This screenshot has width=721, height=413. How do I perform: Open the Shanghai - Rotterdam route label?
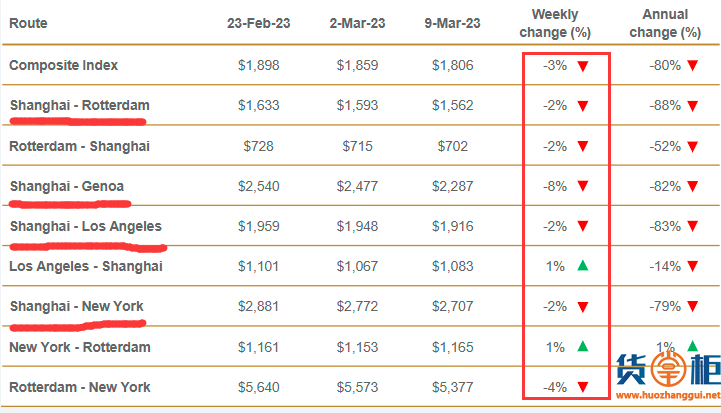point(78,105)
